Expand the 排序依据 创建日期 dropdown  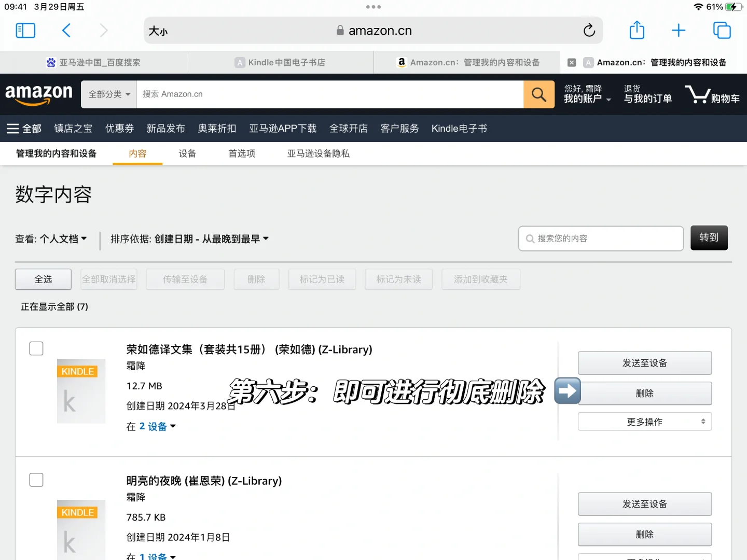[189, 239]
